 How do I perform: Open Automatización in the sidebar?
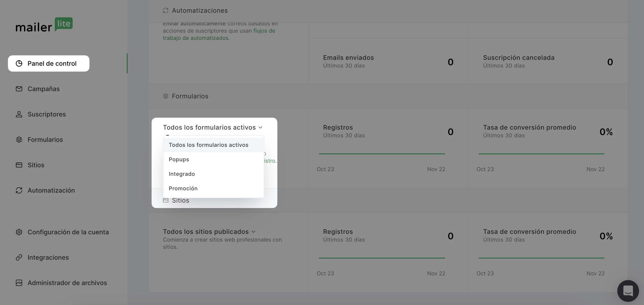click(x=51, y=190)
